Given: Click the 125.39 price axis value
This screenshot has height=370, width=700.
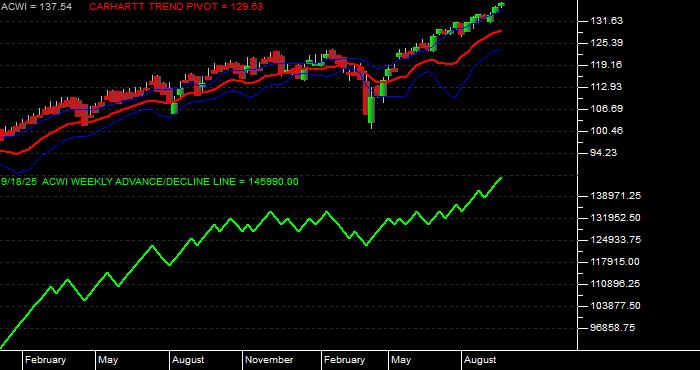Looking at the screenshot, I should (x=606, y=43).
